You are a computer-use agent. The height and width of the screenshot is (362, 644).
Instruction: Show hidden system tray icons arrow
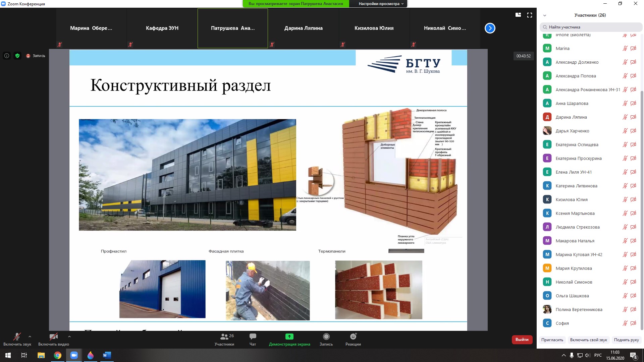pyautogui.click(x=563, y=355)
